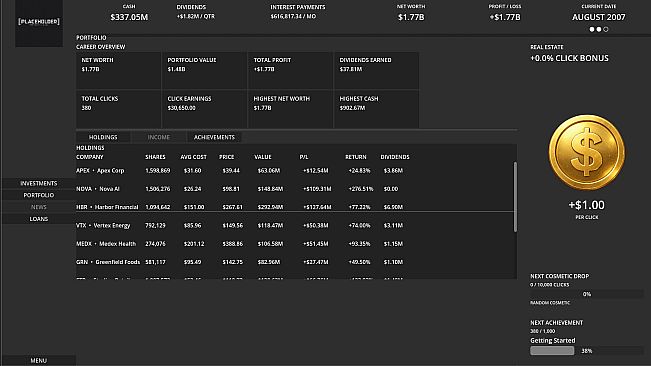Select the first page indicator dot
The width and height of the screenshot is (651, 366).
click(x=592, y=29)
